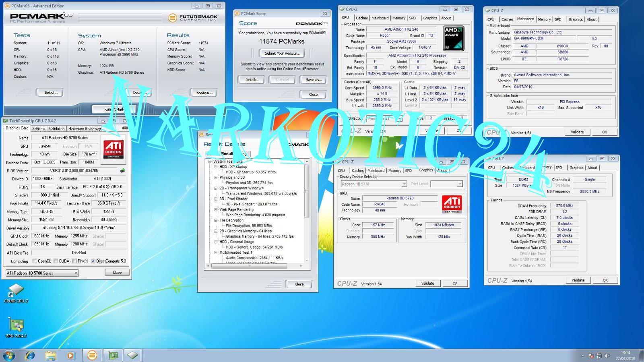
Task: Click the PCMark Score window title icon
Action: pos(237,14)
